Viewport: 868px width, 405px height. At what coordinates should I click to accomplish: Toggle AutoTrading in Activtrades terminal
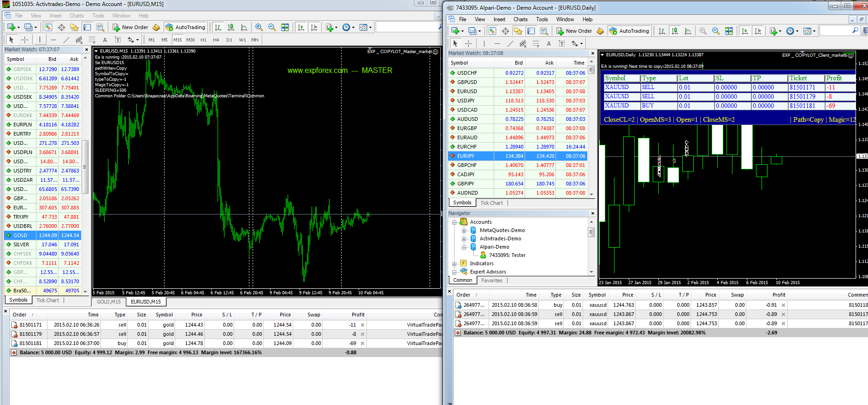[x=185, y=27]
